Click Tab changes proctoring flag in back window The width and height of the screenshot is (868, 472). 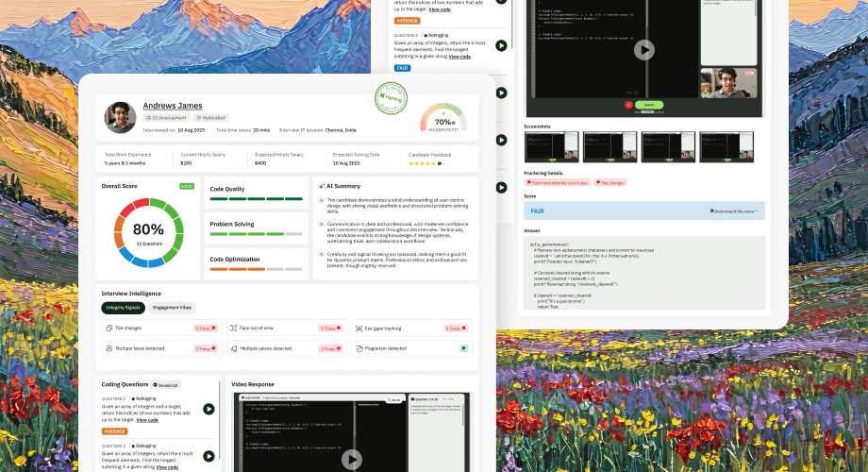(x=610, y=182)
